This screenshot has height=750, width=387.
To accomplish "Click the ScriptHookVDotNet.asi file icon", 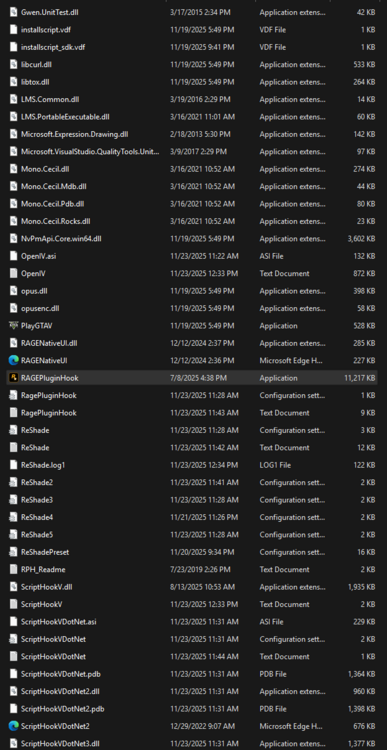I will point(13,621).
